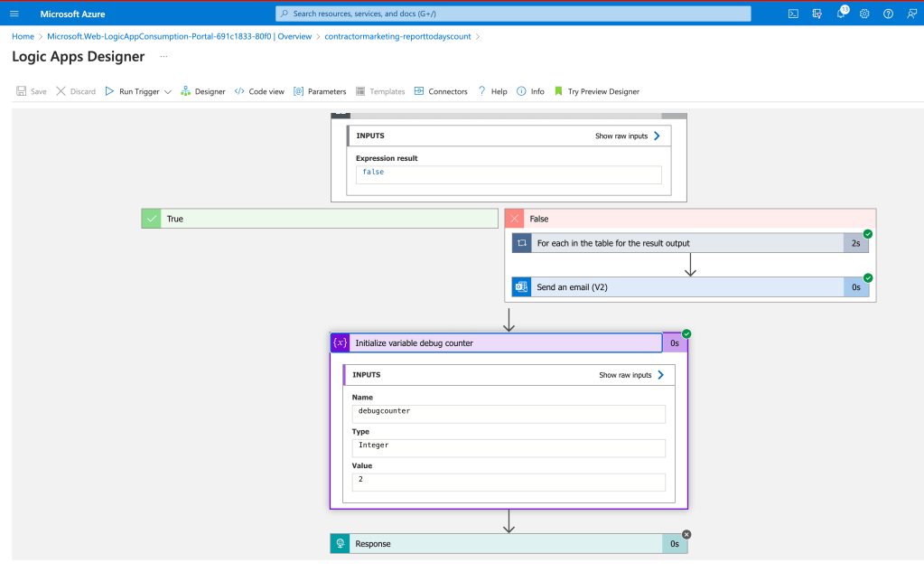Open the feedback icon in header

911,14
